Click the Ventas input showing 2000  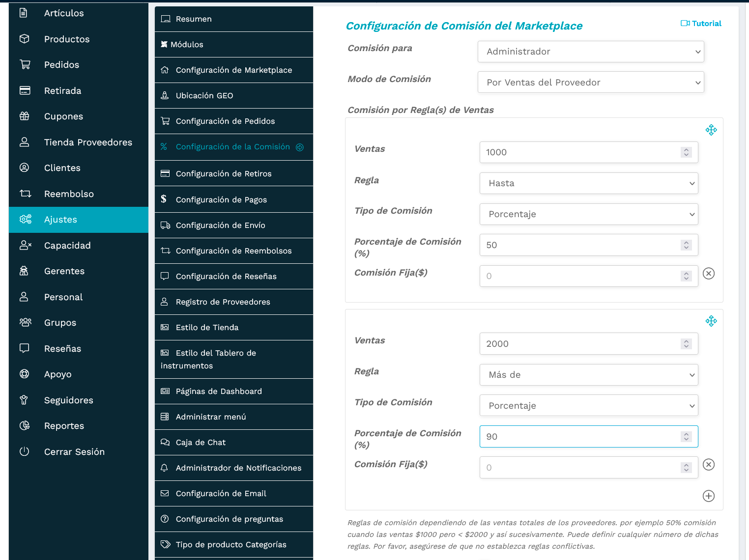(x=565, y=344)
